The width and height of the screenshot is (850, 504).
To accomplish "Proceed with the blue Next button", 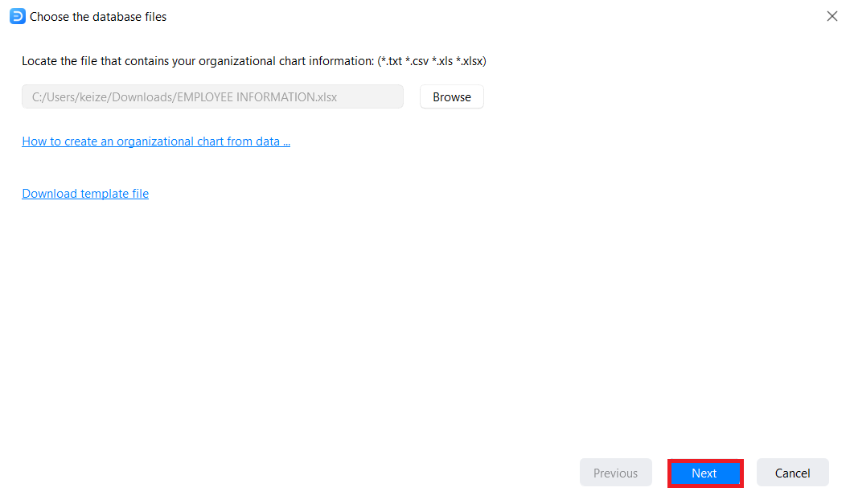I will pos(704,473).
